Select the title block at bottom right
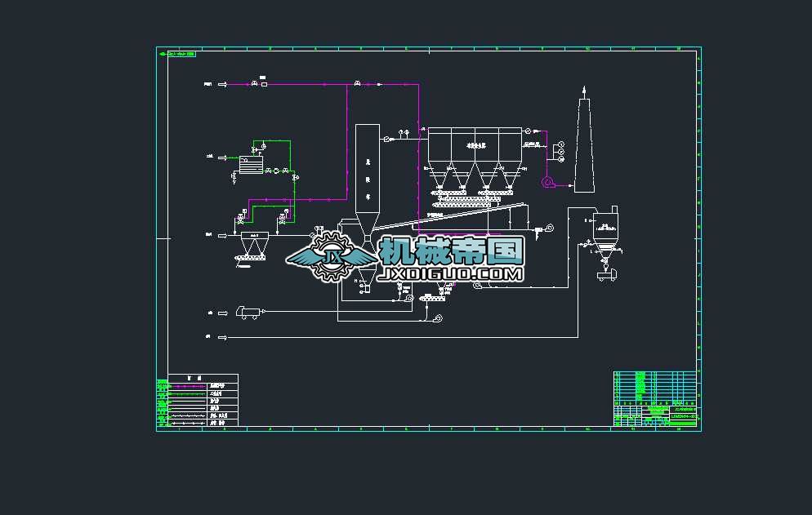812x515 pixels. pyautogui.click(x=655, y=398)
